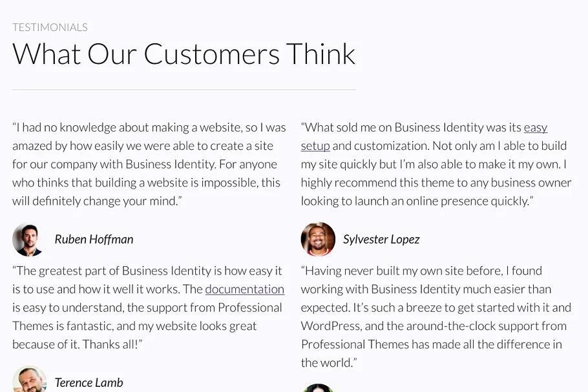588x392 pixels.
Task: Click Ruben Hoffman's avatar photo
Action: tap(28, 240)
